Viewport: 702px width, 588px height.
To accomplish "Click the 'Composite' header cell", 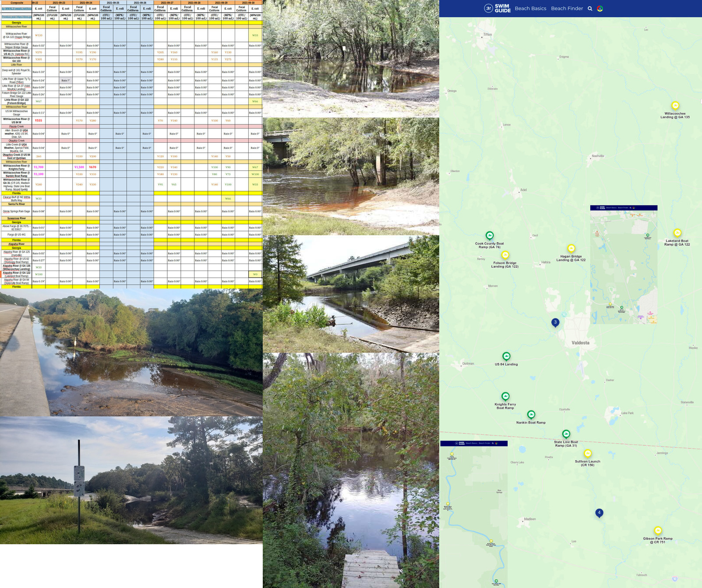I will click(16, 3).
